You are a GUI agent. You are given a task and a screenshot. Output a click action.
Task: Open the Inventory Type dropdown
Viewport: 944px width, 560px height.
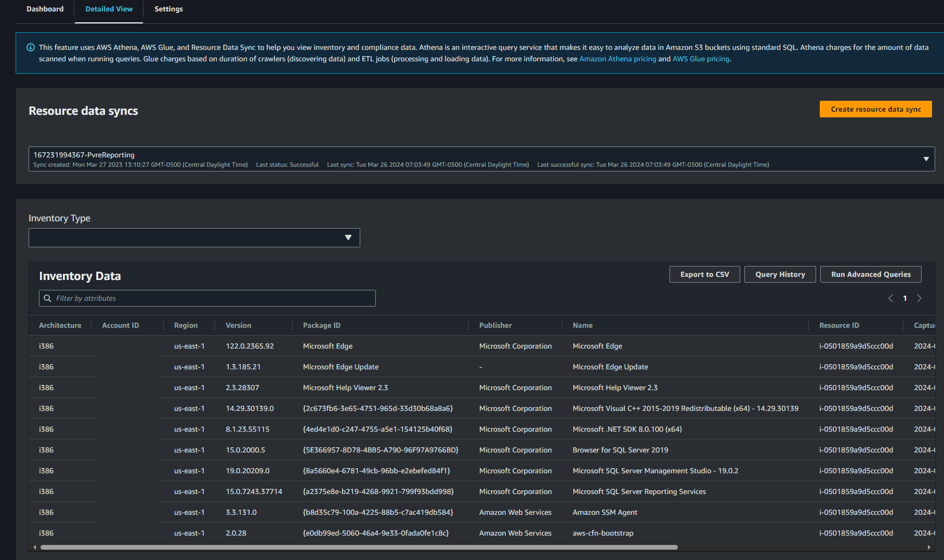coord(194,237)
